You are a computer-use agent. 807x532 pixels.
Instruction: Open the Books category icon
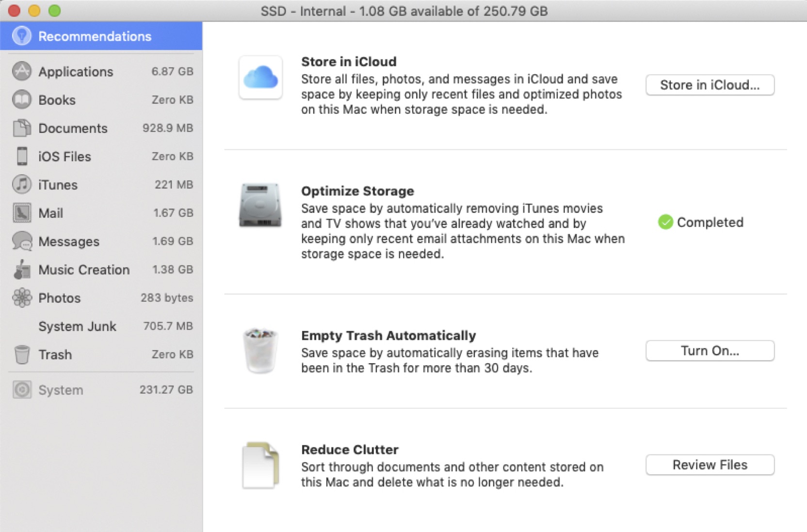20,100
